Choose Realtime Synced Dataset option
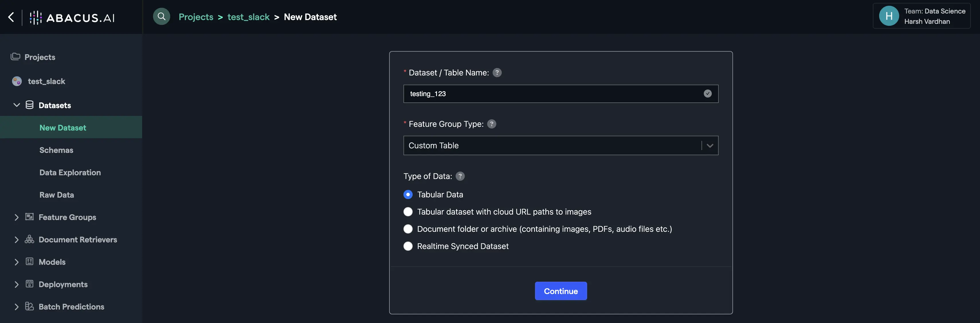Screen dimensions: 980x323 tap(408, 246)
